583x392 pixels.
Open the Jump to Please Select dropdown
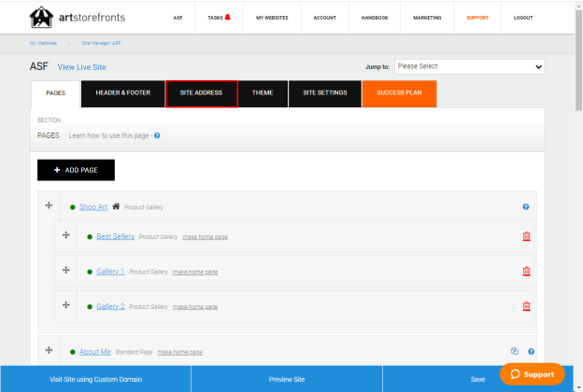470,67
